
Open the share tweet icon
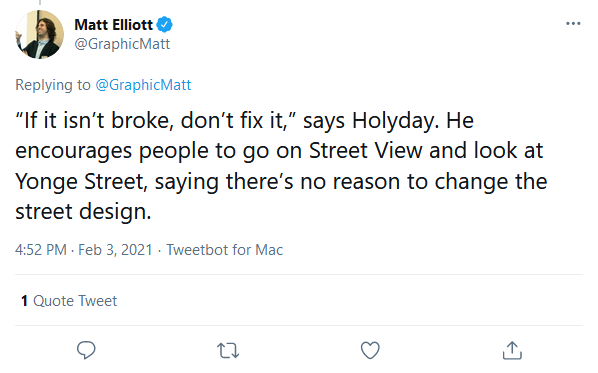tap(512, 350)
